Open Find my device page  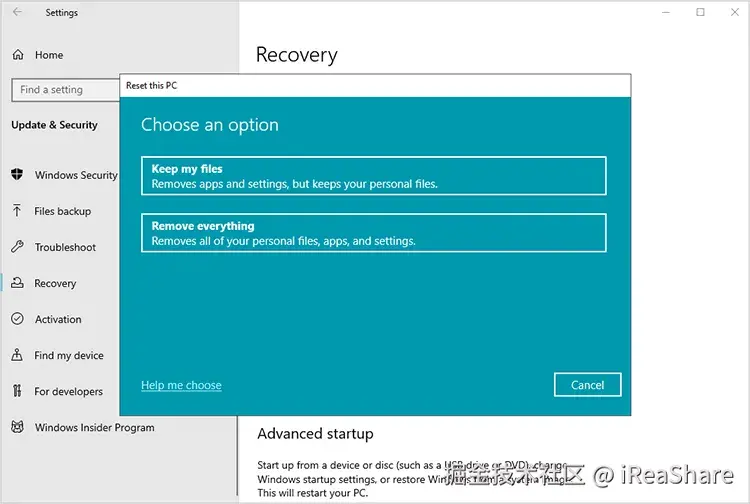pyautogui.click(x=69, y=355)
